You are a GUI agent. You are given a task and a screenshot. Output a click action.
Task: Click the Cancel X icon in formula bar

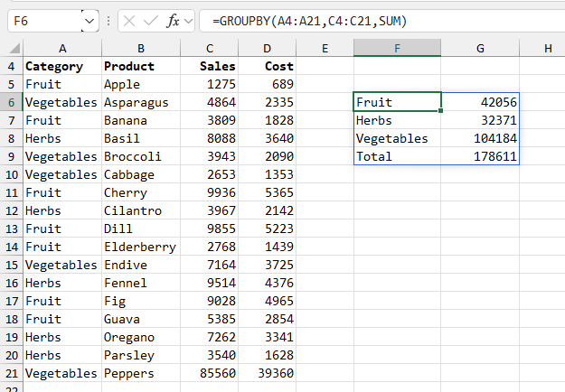tap(129, 22)
